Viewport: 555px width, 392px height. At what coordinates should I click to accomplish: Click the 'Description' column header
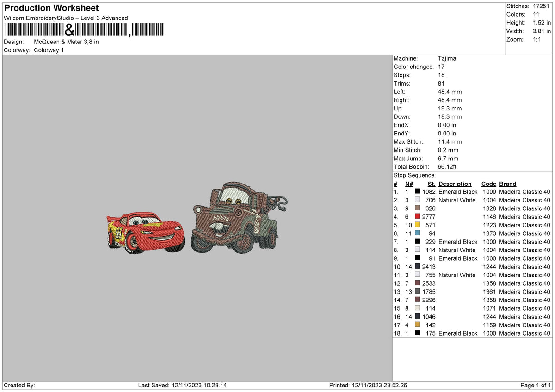pyautogui.click(x=455, y=184)
